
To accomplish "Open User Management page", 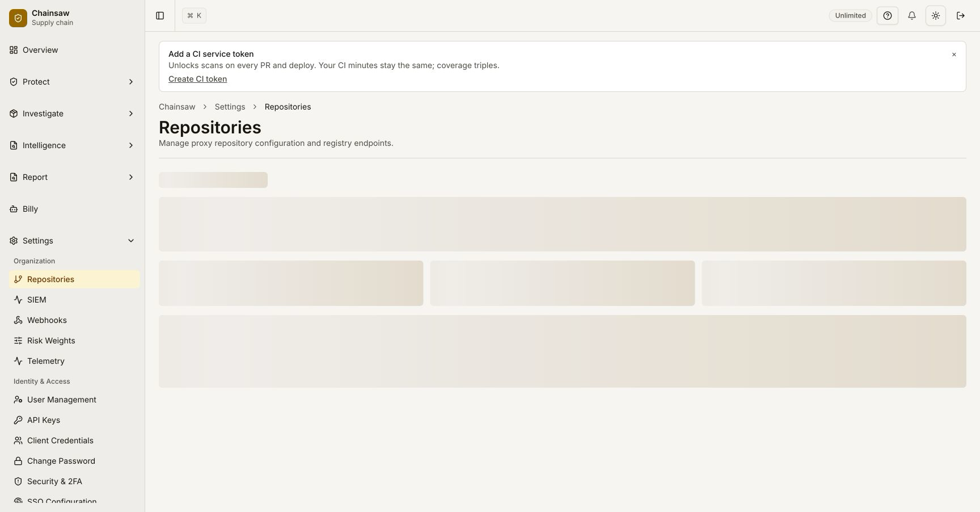I will click(x=74, y=400).
